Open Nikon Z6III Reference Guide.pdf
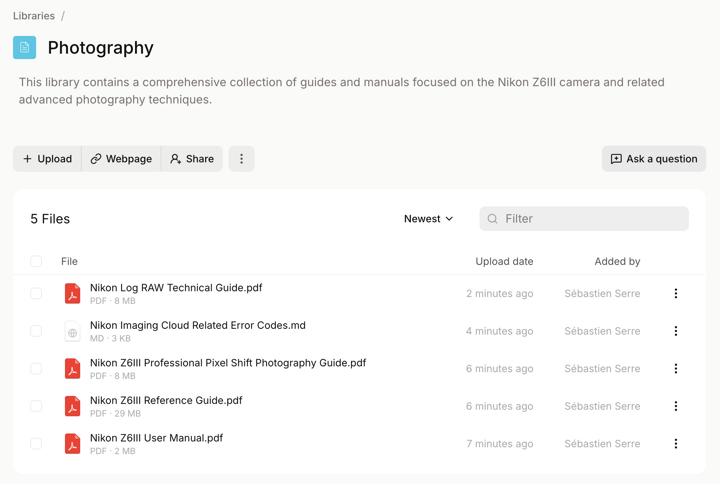Image resolution: width=720 pixels, height=484 pixels. click(166, 401)
